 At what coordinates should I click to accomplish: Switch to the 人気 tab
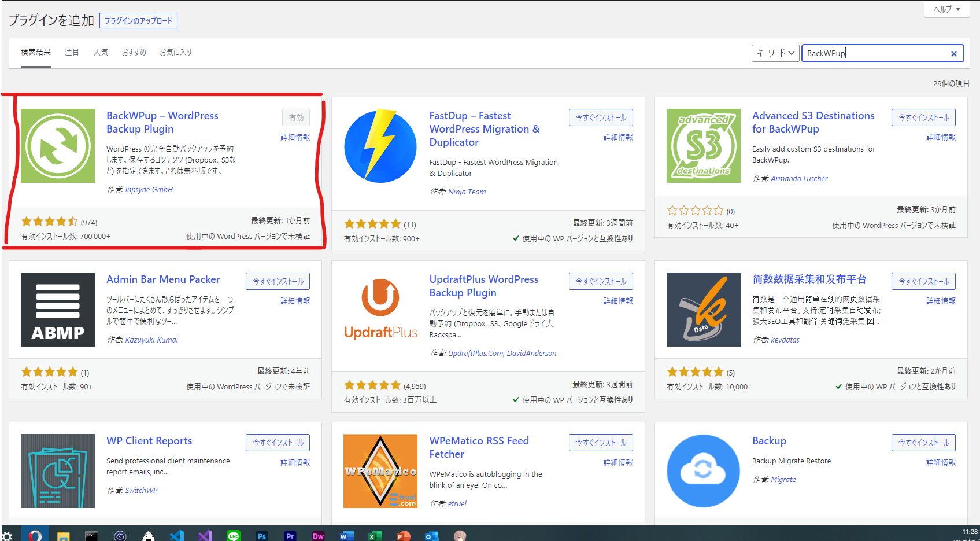tap(101, 52)
